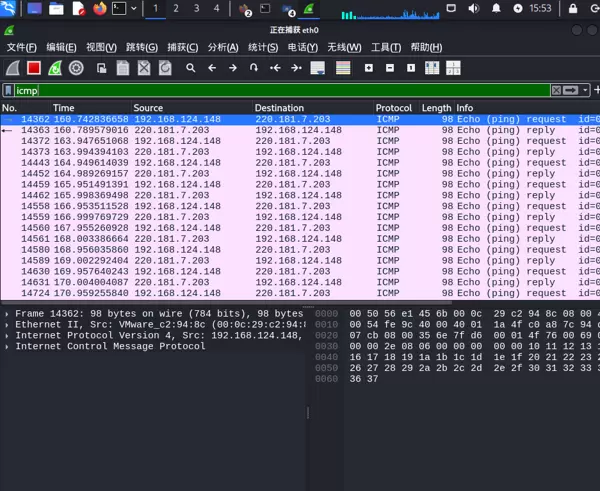Clear the icmp display filter
This screenshot has width=600, height=491.
555,91
